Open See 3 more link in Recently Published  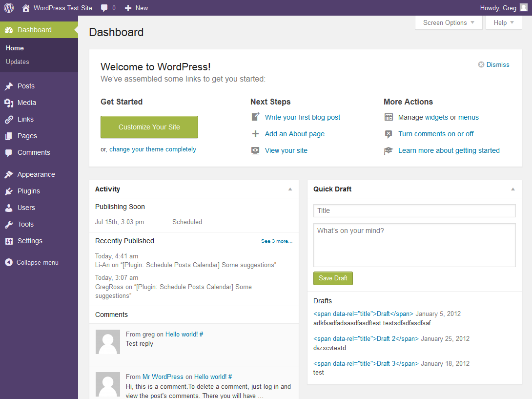277,241
